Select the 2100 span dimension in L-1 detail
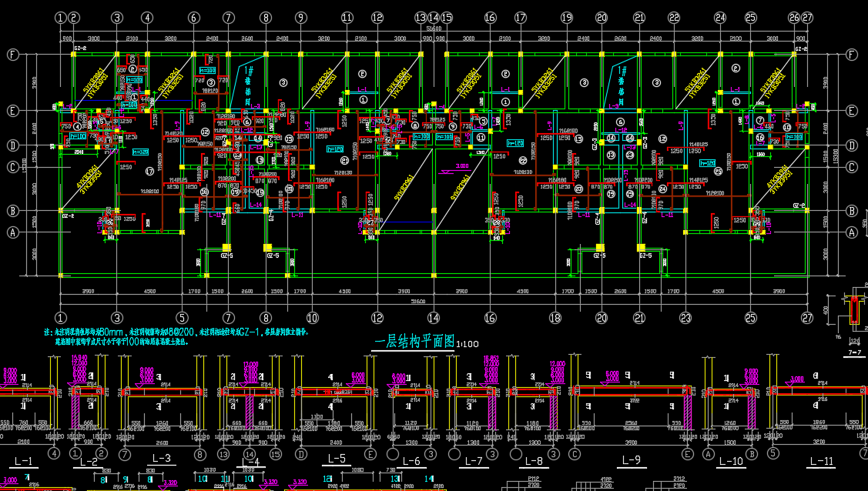The height and width of the screenshot is (491, 868). [x=23, y=443]
